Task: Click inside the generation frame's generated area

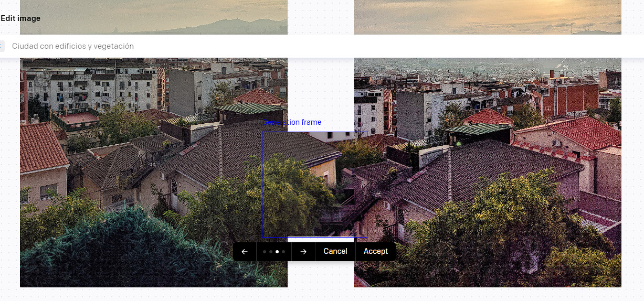Action: click(x=315, y=184)
